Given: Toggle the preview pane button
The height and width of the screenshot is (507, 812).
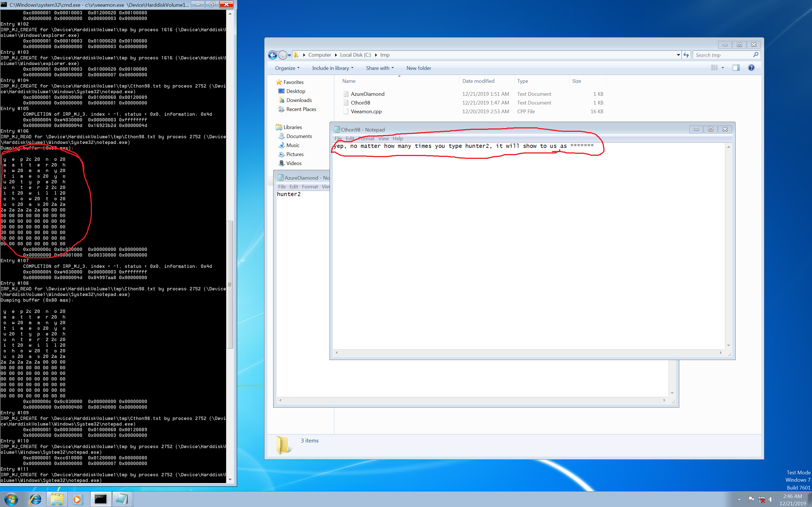Looking at the screenshot, I should pos(736,68).
